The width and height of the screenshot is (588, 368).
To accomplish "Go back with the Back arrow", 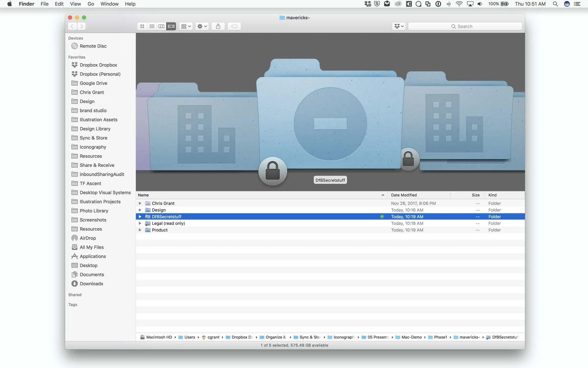I will coord(72,26).
